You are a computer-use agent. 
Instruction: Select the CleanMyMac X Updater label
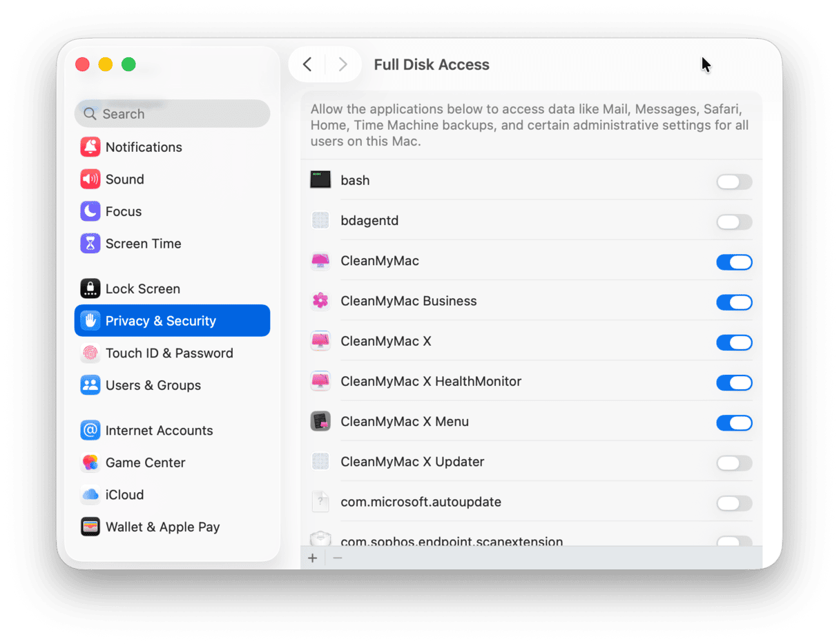click(412, 462)
